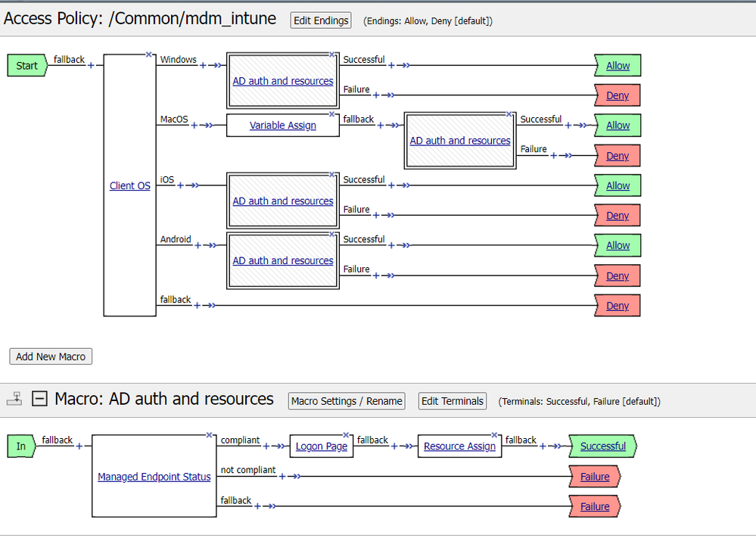The height and width of the screenshot is (538, 756).
Task: Click the Edit Endings button
Action: (321, 20)
